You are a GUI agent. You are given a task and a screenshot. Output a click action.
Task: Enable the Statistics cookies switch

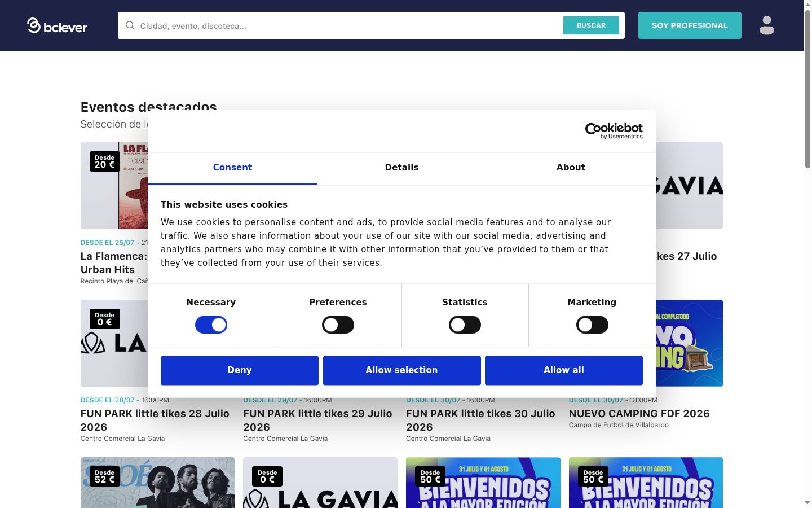(465, 325)
